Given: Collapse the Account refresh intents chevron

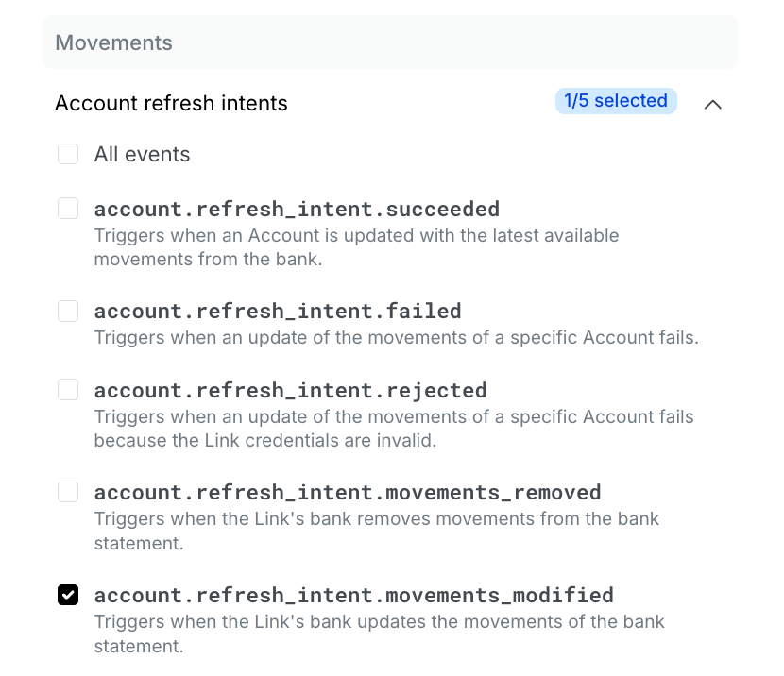Looking at the screenshot, I should click(x=712, y=104).
